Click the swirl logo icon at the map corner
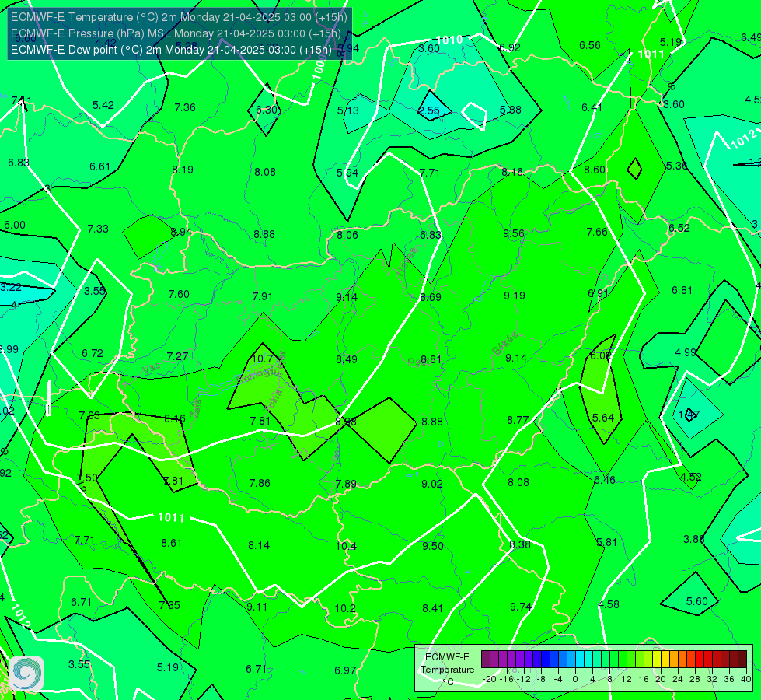Image resolution: width=761 pixels, height=700 pixels. [x=26, y=674]
